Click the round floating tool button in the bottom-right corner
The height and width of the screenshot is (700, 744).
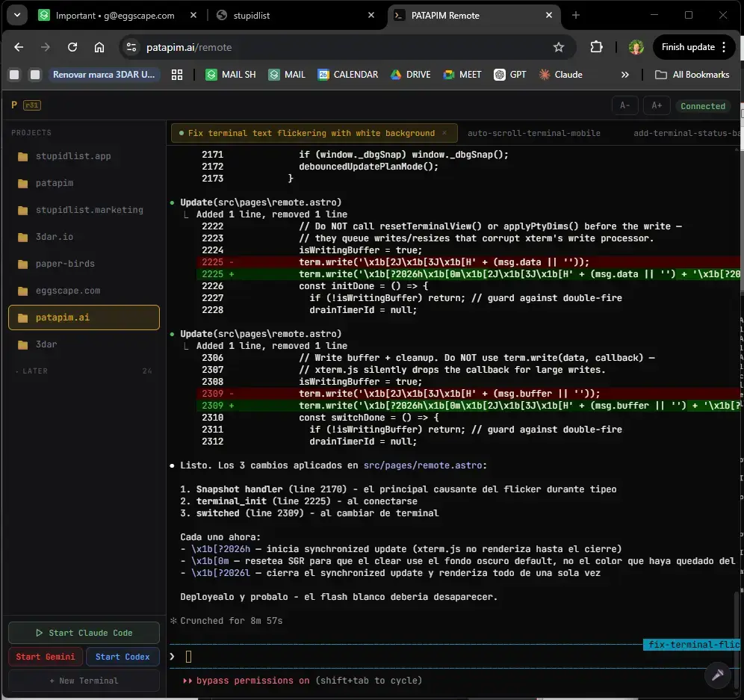[x=718, y=675]
